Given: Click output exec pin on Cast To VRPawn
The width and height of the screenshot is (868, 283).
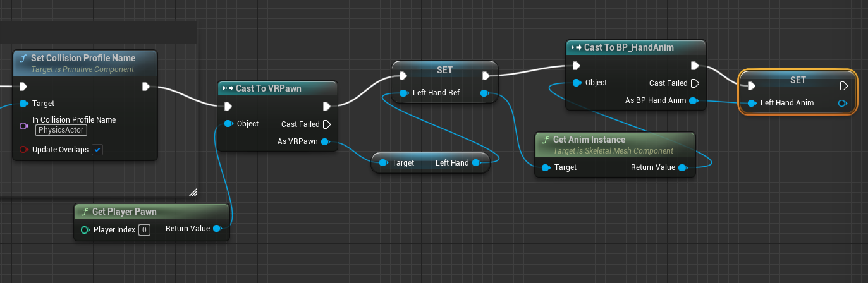Looking at the screenshot, I should (327, 106).
